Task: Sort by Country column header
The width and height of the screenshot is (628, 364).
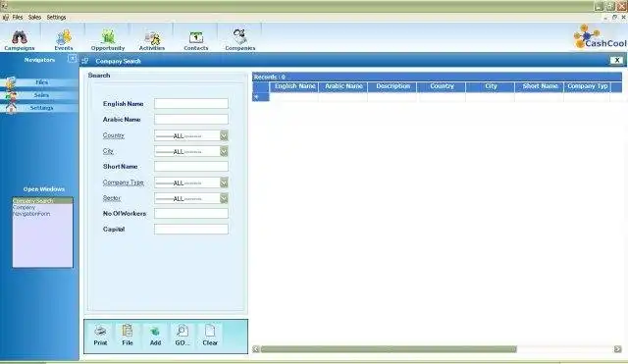Action: point(442,86)
